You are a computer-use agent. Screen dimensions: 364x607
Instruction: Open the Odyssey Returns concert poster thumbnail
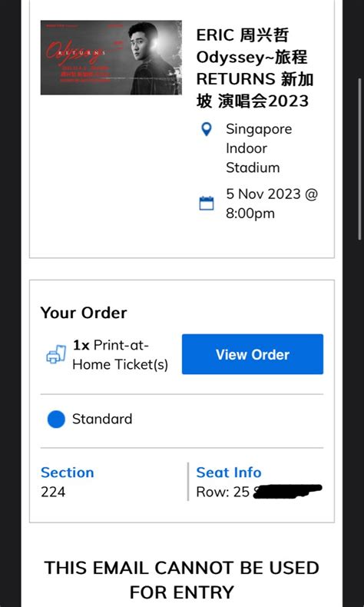coord(111,58)
